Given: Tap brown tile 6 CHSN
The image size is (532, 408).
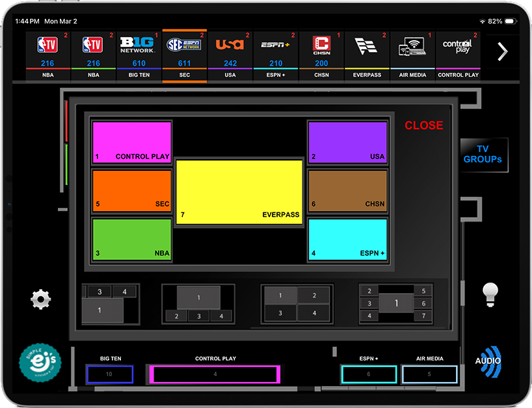Looking at the screenshot, I should tap(347, 191).
